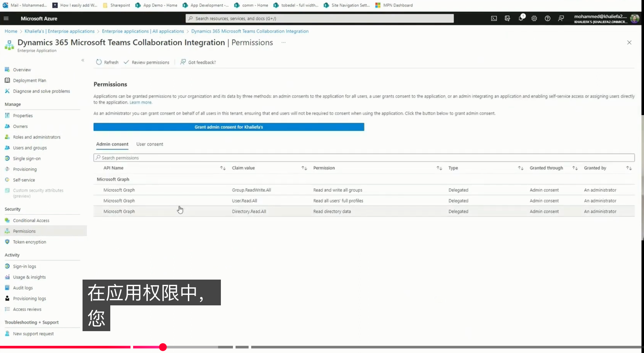Sort by API Name column arrows
644x353 pixels.
tap(223, 168)
